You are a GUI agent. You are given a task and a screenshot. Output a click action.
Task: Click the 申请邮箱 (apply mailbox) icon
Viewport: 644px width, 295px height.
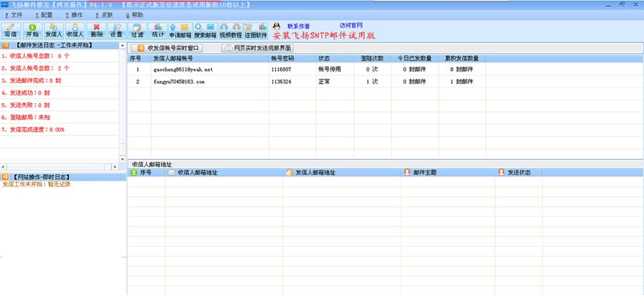point(179,30)
